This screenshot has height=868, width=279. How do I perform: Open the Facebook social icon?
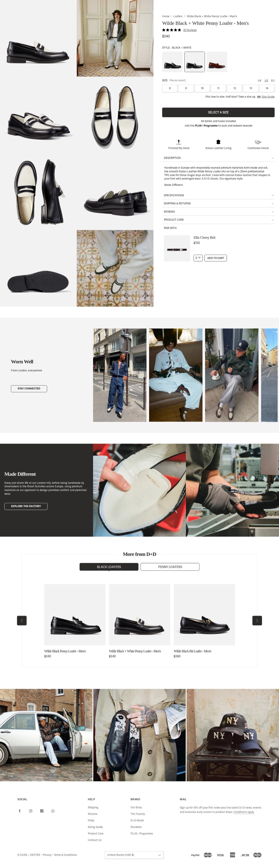click(x=20, y=811)
